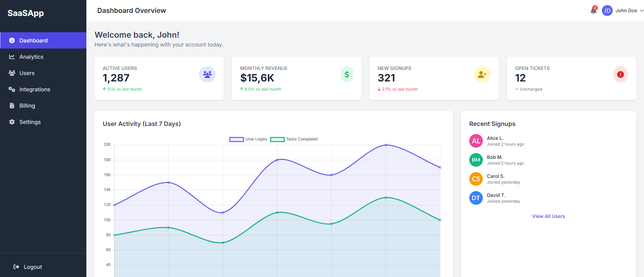Open Settings from the sidebar
Viewport: 644px width, 277px height.
pyautogui.click(x=43, y=122)
